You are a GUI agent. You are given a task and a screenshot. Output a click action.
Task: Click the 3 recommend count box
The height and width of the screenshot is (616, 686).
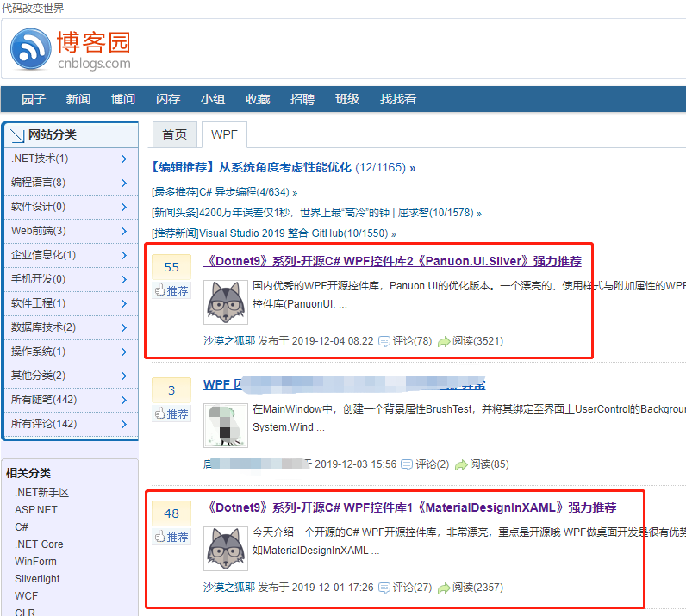(171, 389)
